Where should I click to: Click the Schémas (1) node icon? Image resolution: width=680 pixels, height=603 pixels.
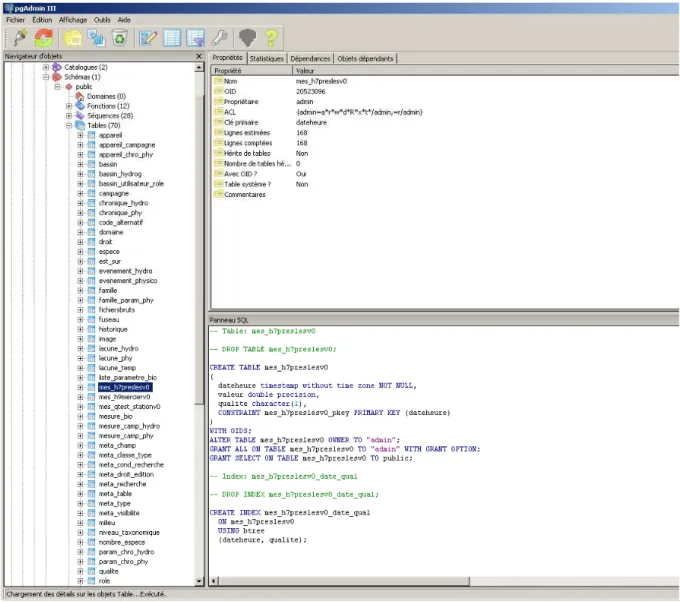pos(57,77)
